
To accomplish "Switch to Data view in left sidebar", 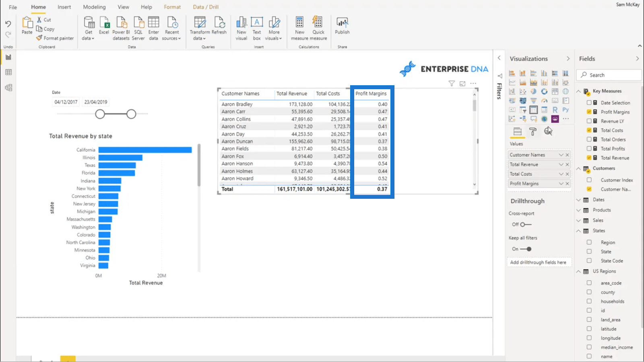I will [8, 72].
